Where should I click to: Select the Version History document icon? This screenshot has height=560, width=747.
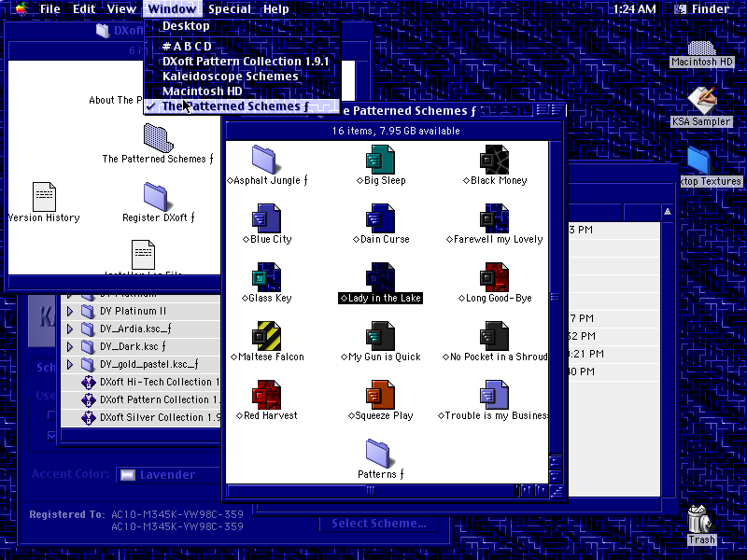tap(44, 197)
